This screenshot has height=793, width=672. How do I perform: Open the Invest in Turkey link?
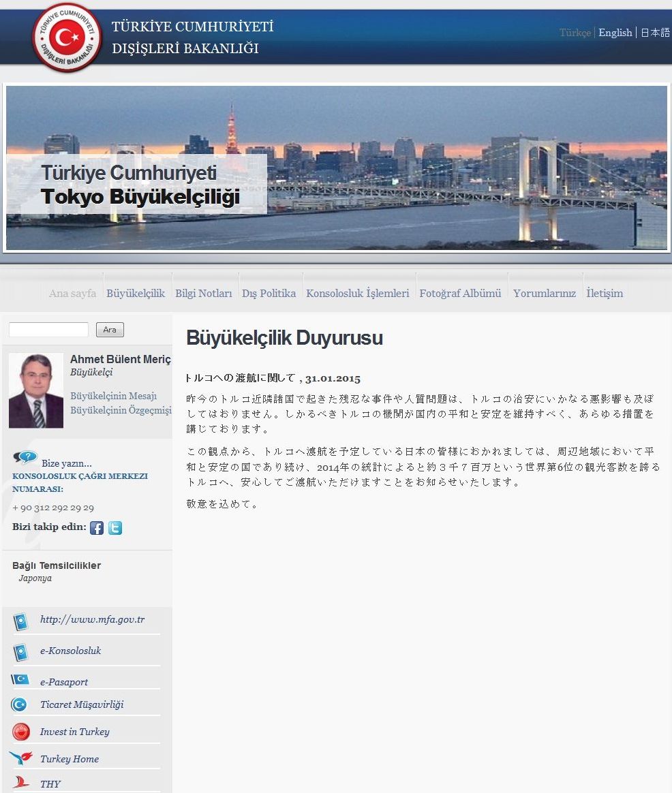pyautogui.click(x=74, y=732)
